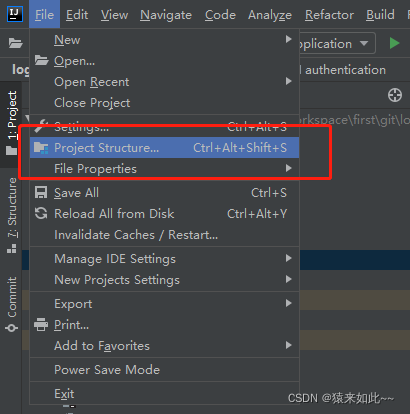
Task: Expand the Manage IDE Settings submenu arrow
Action: (x=289, y=258)
